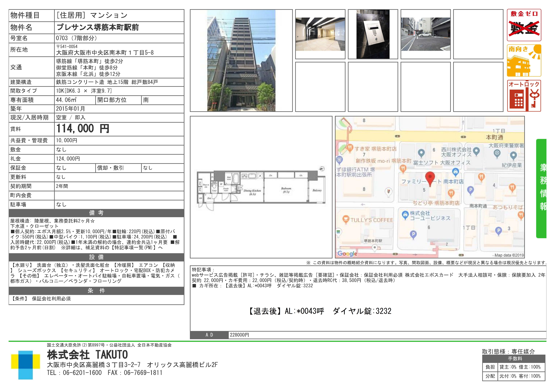The height and width of the screenshot is (392, 555).
Task: Select the address 大阪府大阪市中央区南本町１丁目5-8
Action: (105, 53)
